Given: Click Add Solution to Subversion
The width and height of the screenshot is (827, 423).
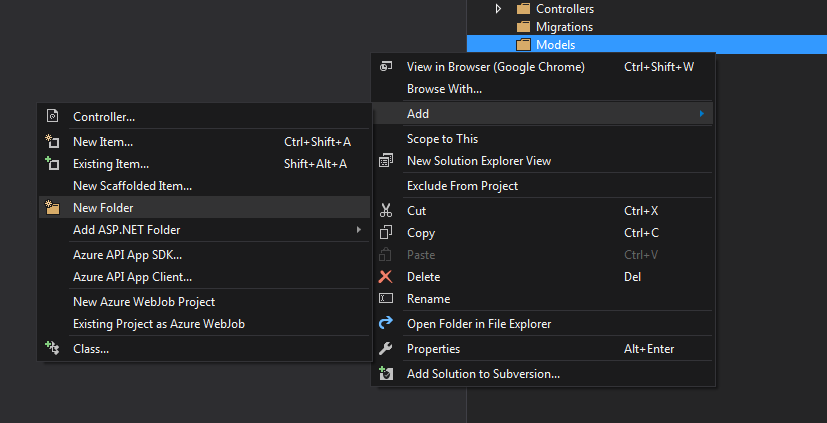Looking at the screenshot, I should (x=483, y=374).
